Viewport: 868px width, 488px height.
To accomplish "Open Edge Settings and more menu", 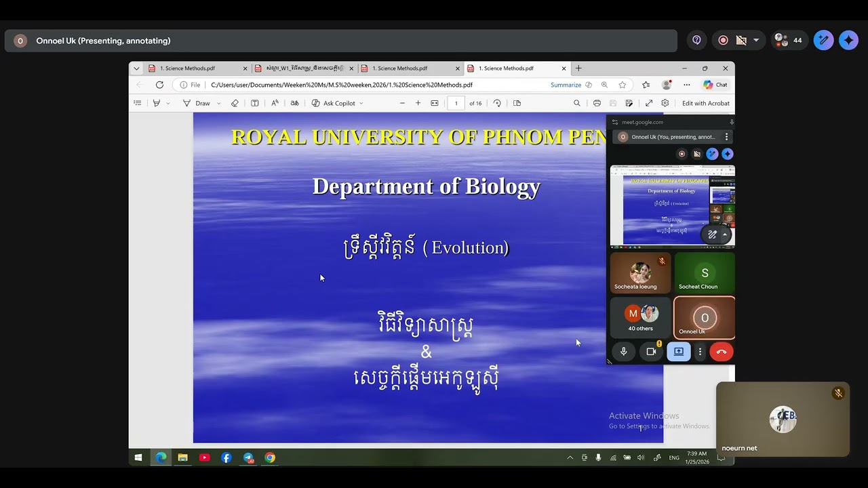I will tap(687, 85).
